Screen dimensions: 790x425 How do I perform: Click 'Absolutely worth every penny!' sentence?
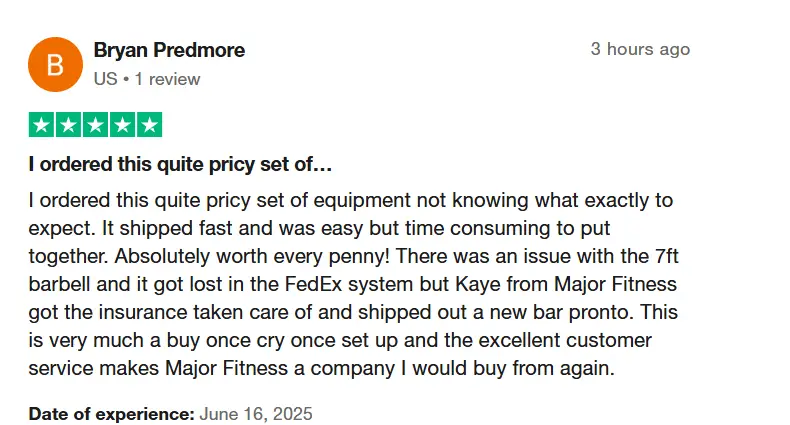[x=252, y=256]
